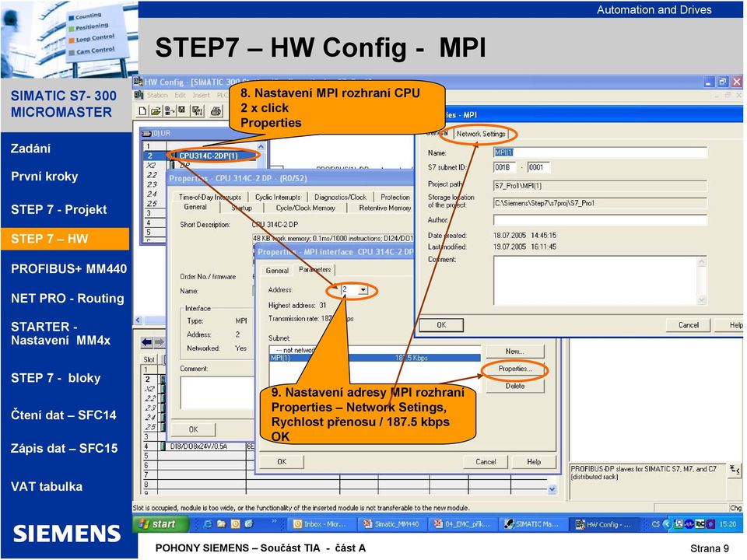Image resolution: width=747 pixels, height=560 pixels.
Task: Click the Comment box in MPI properties
Action: [x=600, y=281]
